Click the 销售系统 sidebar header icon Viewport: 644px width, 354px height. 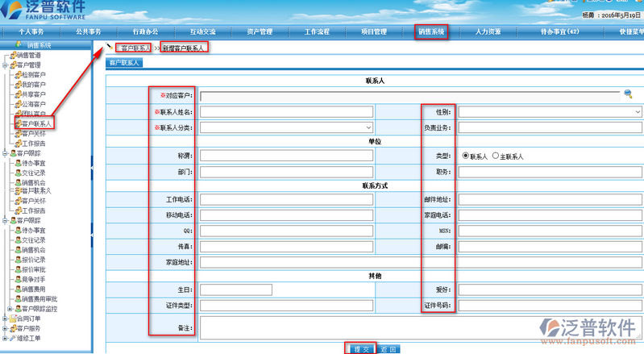(19, 44)
